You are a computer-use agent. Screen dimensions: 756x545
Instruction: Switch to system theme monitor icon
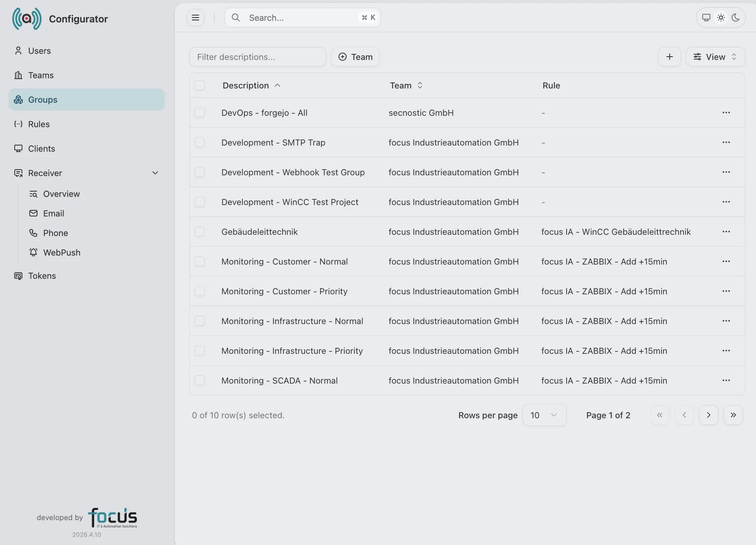pos(706,18)
